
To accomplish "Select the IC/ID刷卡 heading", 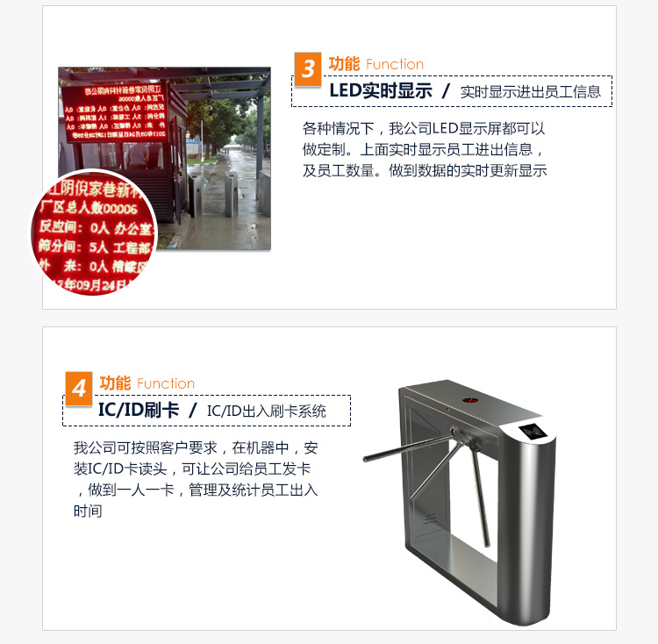I will (139, 410).
